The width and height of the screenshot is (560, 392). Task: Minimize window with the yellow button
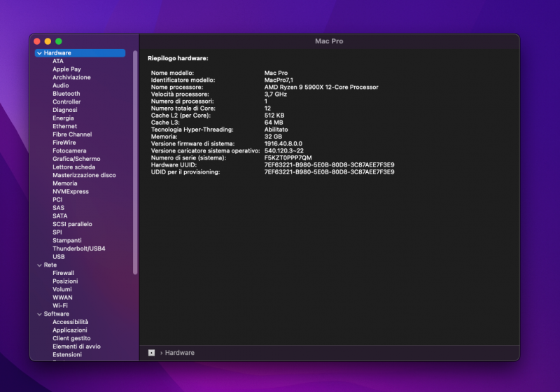(48, 42)
